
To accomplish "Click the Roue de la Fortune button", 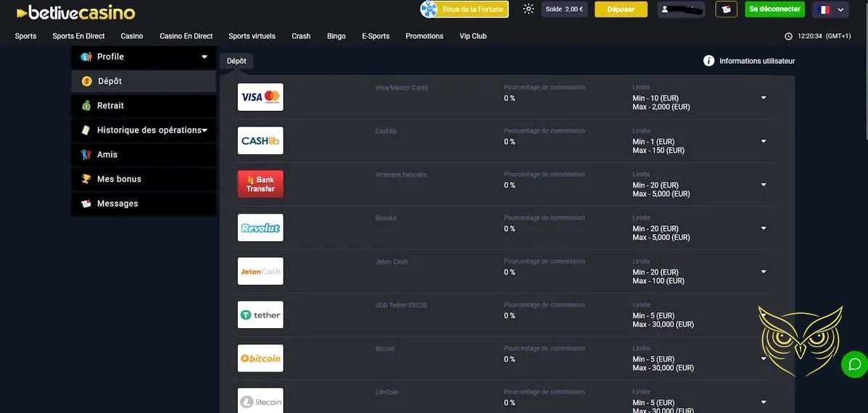I will coord(464,9).
